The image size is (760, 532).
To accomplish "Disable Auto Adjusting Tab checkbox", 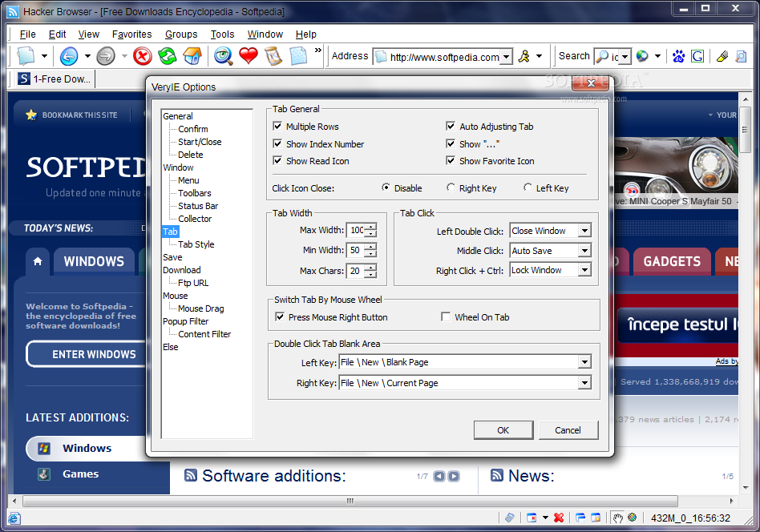I will [x=451, y=127].
